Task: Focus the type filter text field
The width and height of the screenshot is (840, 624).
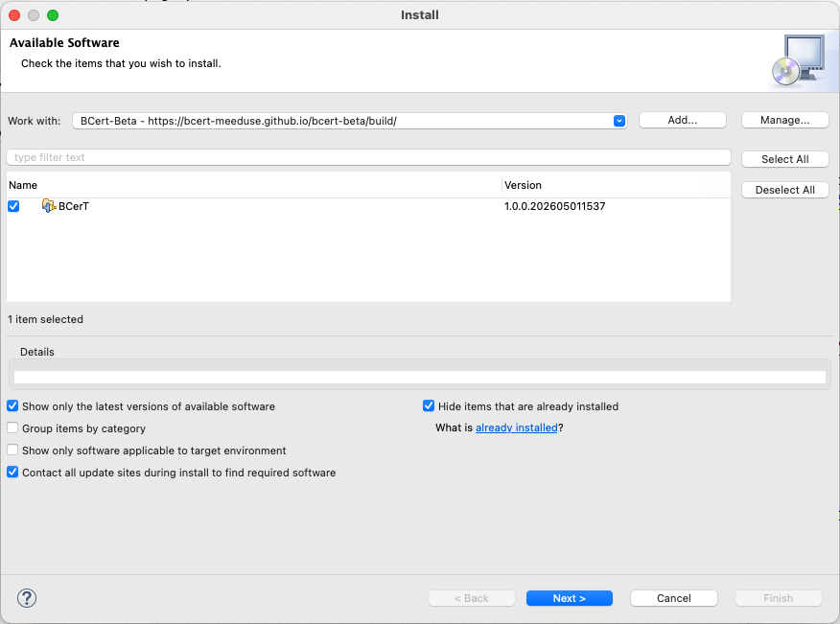Action: [368, 157]
